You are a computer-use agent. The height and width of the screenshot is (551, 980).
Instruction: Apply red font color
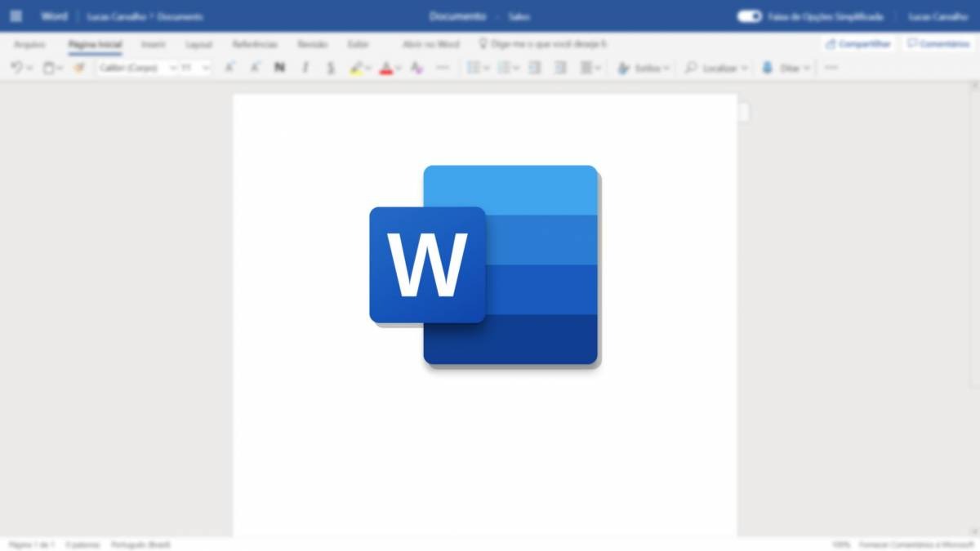click(386, 69)
